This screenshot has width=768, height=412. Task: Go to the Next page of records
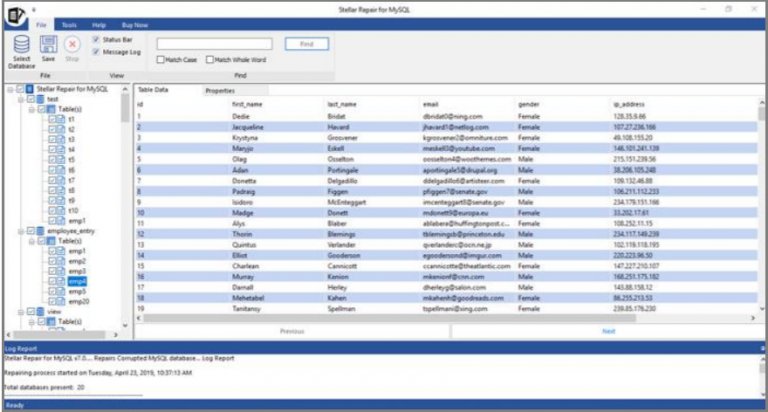tap(608, 331)
